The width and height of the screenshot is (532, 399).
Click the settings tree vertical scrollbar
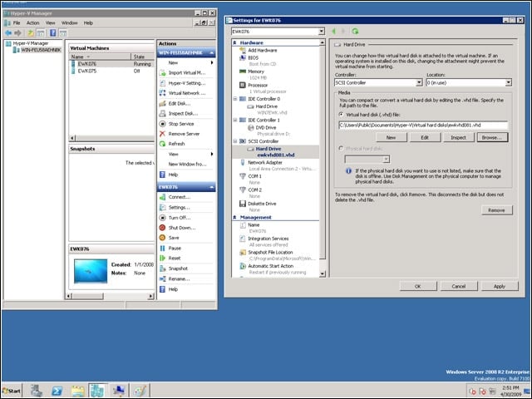point(323,158)
